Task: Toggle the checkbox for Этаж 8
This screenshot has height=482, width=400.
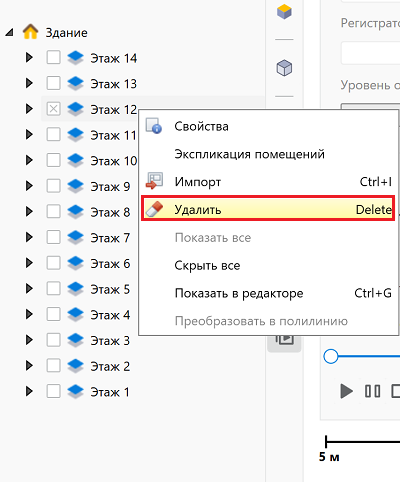Action: 53,211
